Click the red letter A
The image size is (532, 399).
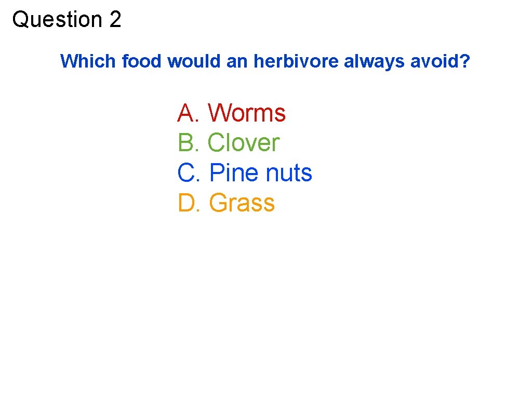[187, 113]
